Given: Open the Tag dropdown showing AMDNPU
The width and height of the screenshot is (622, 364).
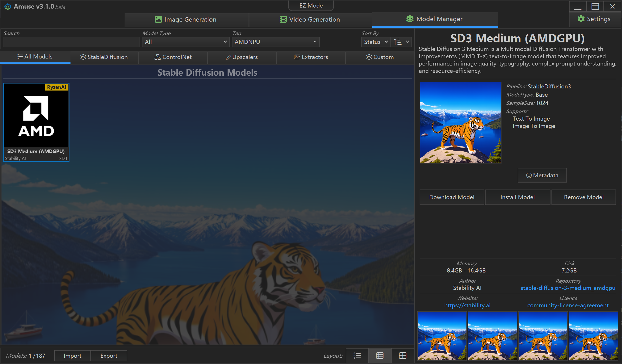Looking at the screenshot, I should [x=275, y=42].
